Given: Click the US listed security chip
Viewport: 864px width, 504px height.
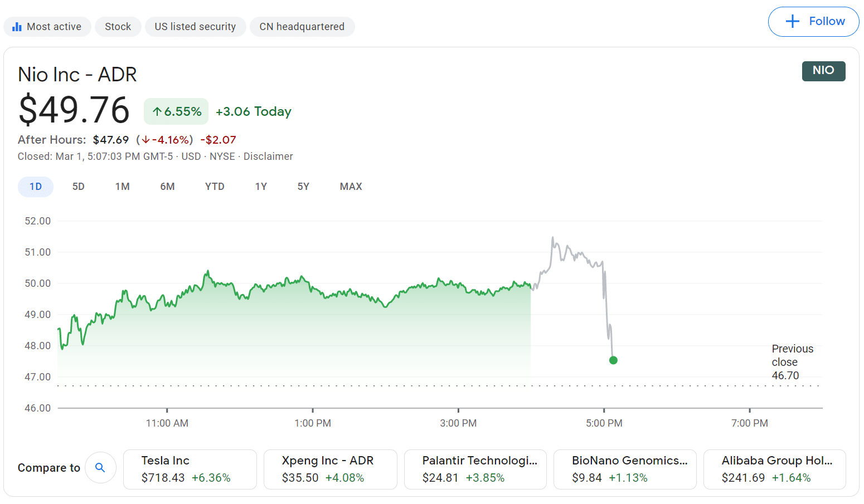Looking at the screenshot, I should coord(195,27).
